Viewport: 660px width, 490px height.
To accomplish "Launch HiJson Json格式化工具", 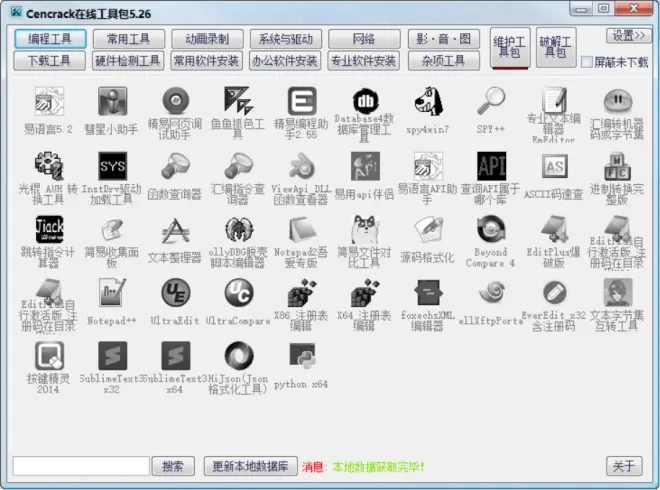I will tap(238, 356).
